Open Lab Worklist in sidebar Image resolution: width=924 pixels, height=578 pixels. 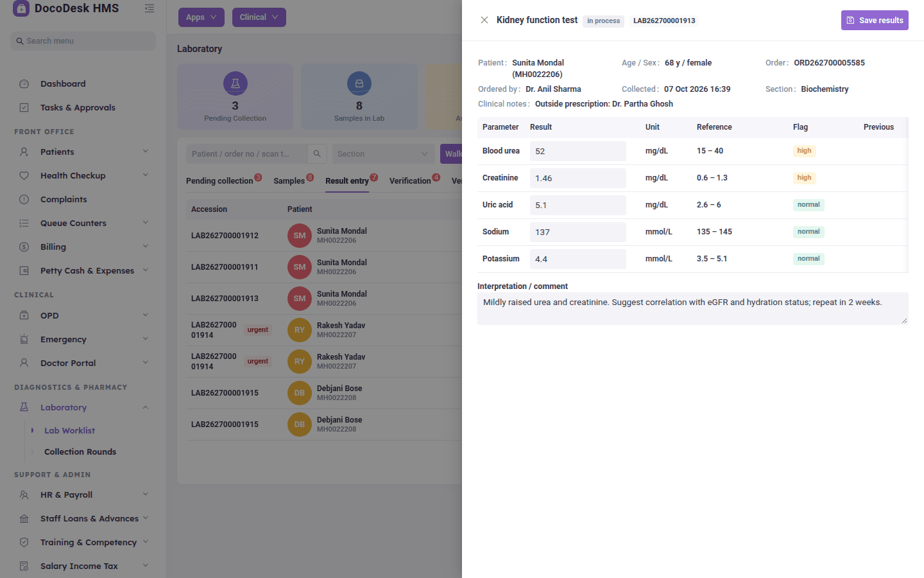(69, 430)
